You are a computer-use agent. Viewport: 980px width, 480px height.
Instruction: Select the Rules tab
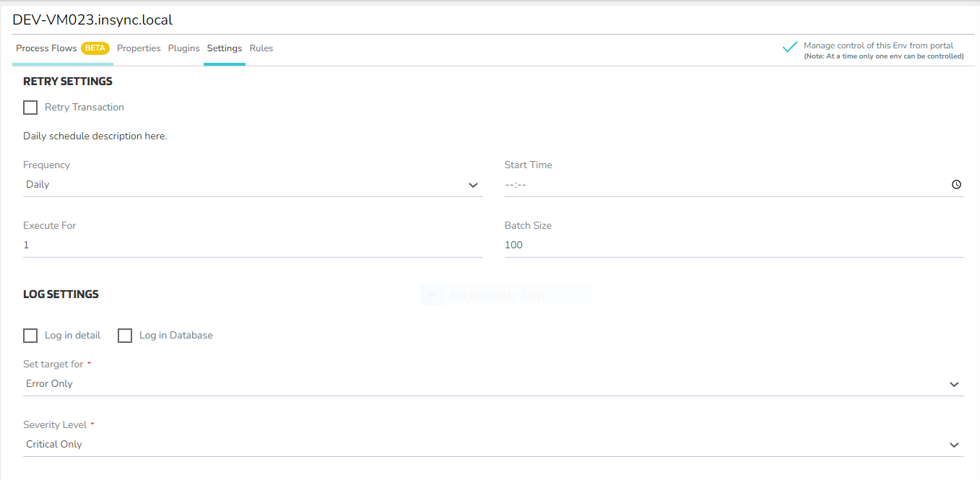(261, 48)
